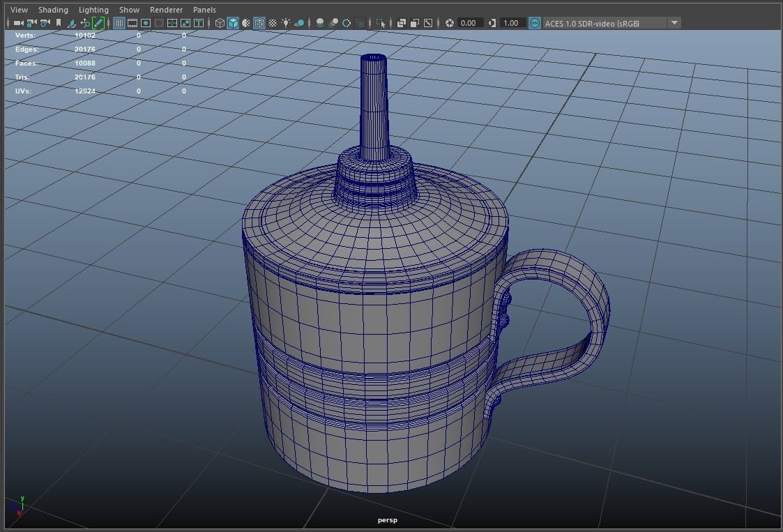Toggle Use All Lights bulb icon

tap(286, 23)
